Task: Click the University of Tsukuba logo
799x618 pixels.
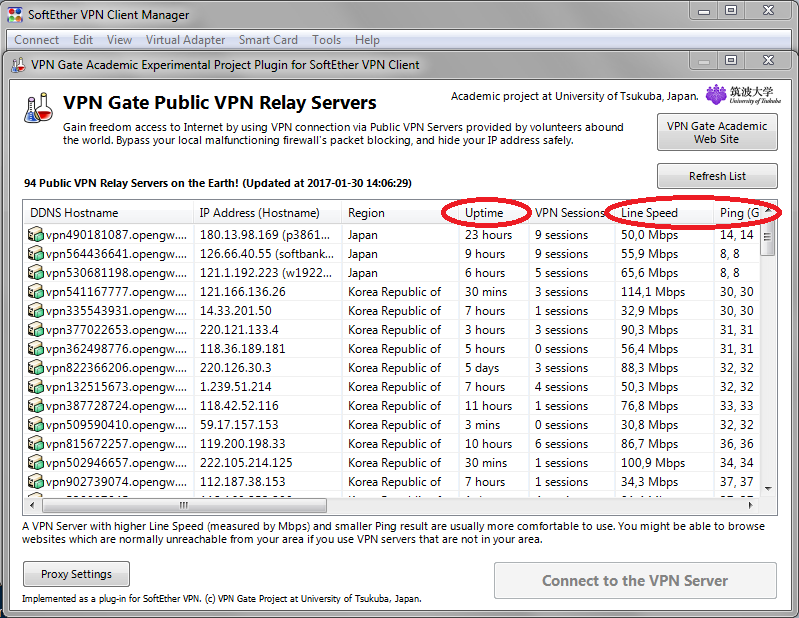Action: click(x=743, y=95)
